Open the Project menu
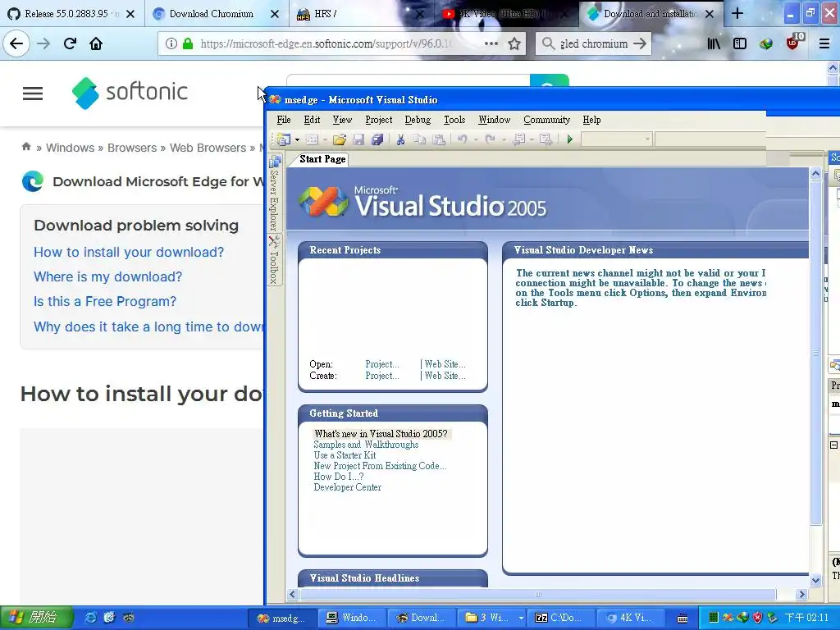Viewport: 840px width, 630px height. coord(379,120)
